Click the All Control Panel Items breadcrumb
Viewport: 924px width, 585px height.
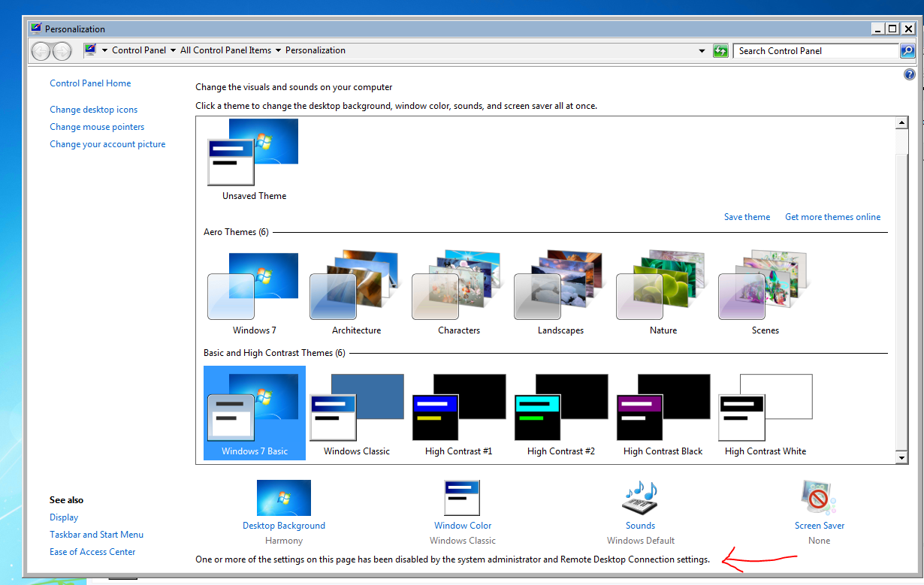[225, 50]
